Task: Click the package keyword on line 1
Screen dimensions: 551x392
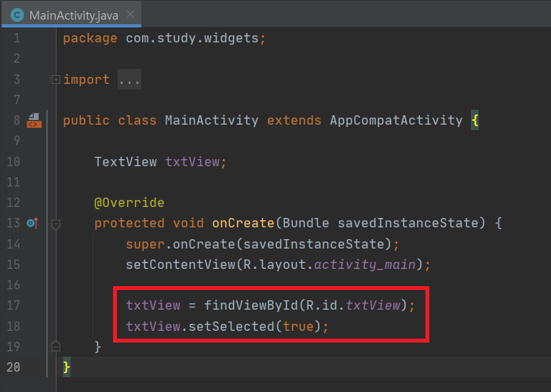Action: click(90, 38)
